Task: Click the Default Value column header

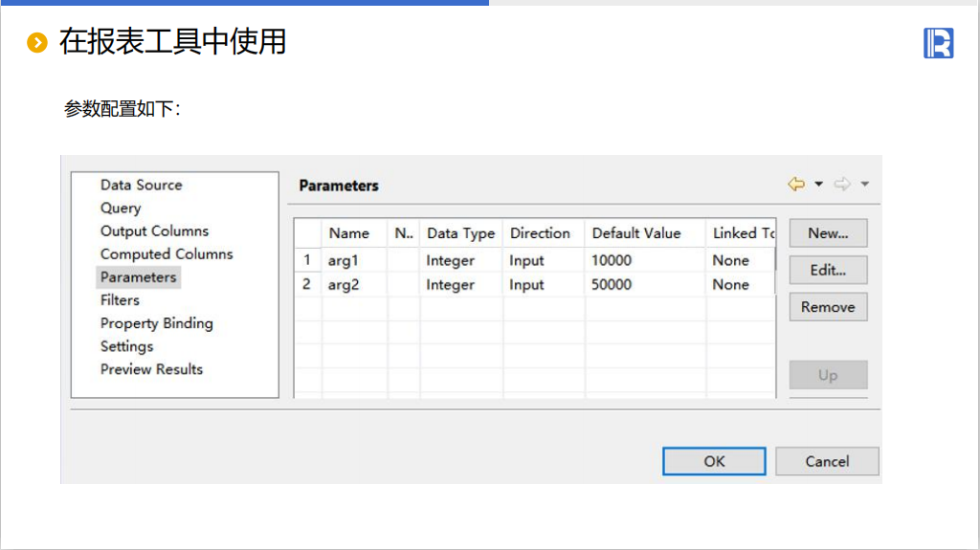Action: coord(636,233)
